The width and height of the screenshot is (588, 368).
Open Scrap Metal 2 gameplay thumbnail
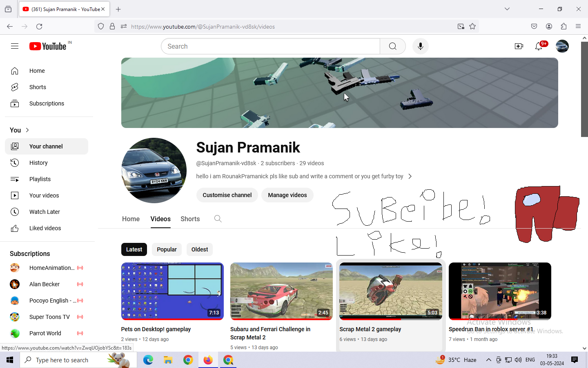point(391,291)
